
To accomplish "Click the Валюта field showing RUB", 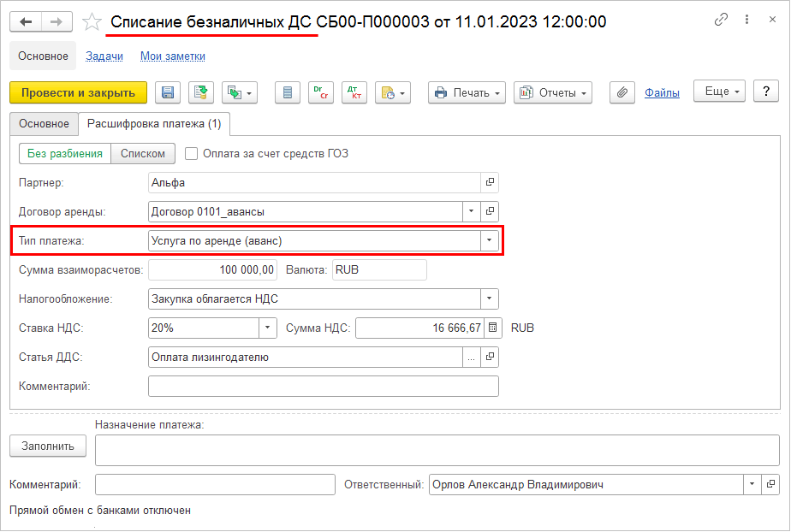I will pyautogui.click(x=379, y=270).
